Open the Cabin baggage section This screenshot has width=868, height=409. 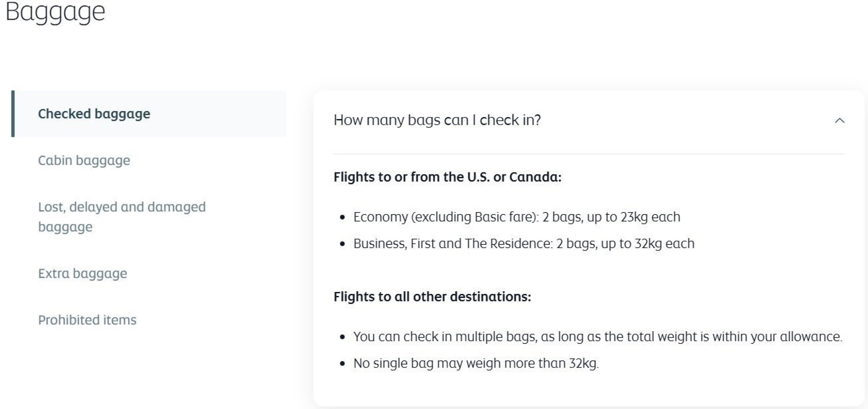pyautogui.click(x=84, y=160)
